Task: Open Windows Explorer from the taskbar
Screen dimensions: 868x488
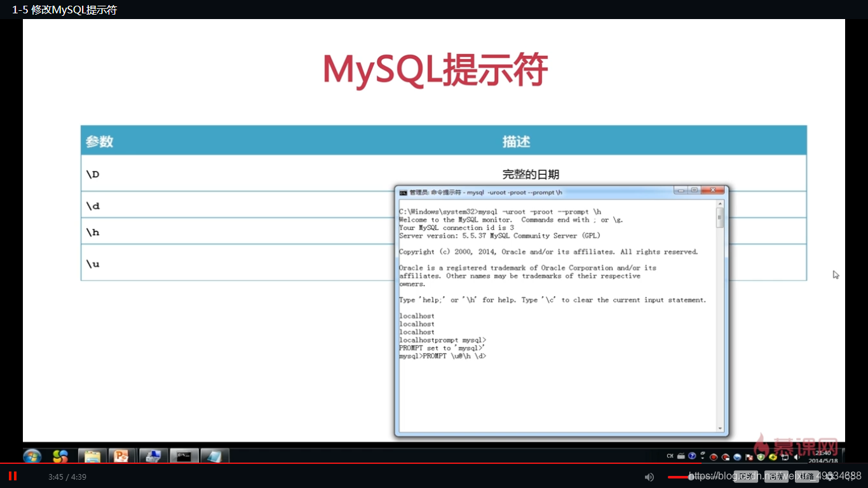Action: coord(92,456)
